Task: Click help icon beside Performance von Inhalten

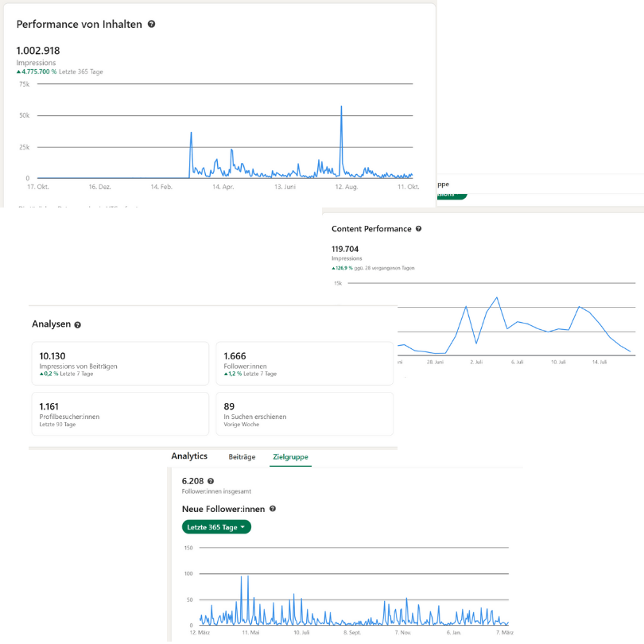Action: (x=152, y=25)
